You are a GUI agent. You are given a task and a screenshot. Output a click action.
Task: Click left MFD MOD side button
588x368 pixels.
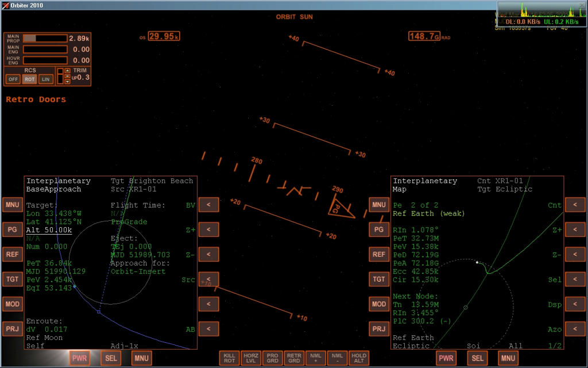pyautogui.click(x=13, y=304)
